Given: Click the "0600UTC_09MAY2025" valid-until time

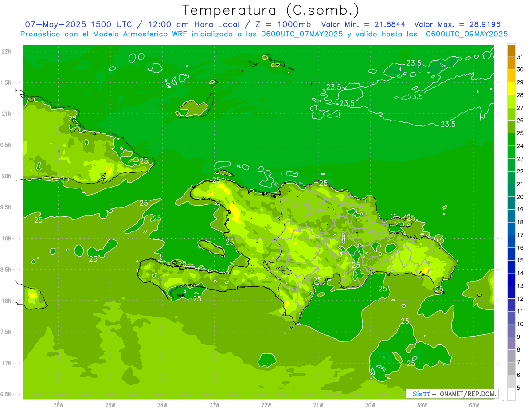Looking at the screenshot, I should [467, 34].
